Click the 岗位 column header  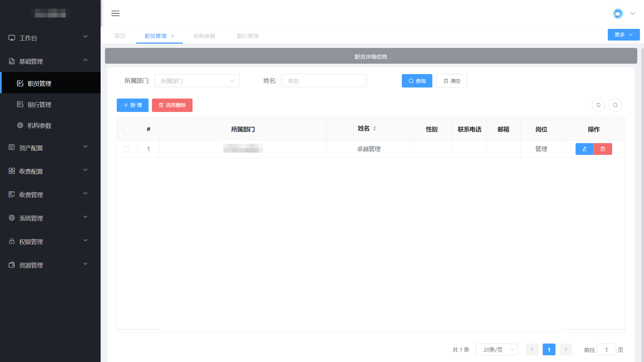pyautogui.click(x=541, y=129)
